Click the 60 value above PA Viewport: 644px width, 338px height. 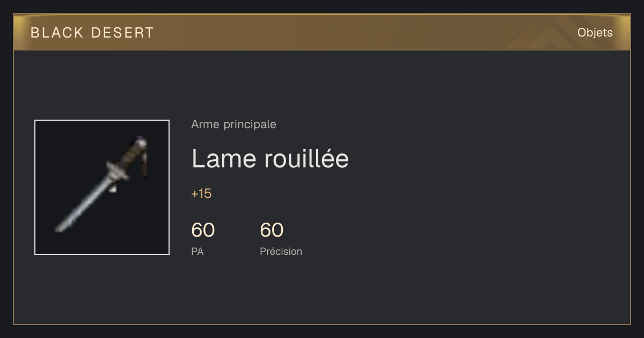(203, 230)
